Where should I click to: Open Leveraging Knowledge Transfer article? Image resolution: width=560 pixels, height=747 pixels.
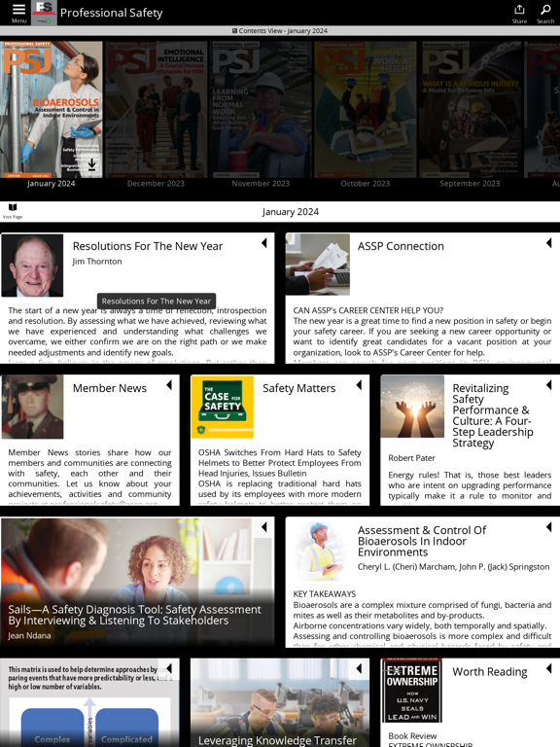pos(277,740)
